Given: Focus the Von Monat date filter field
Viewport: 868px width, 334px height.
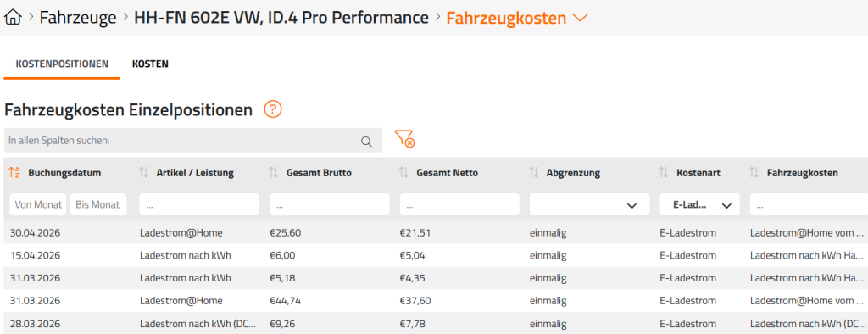Looking at the screenshot, I should point(38,204).
